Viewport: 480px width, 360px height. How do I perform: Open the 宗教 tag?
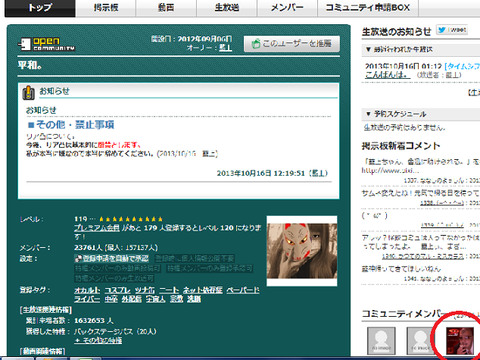pos(176,299)
